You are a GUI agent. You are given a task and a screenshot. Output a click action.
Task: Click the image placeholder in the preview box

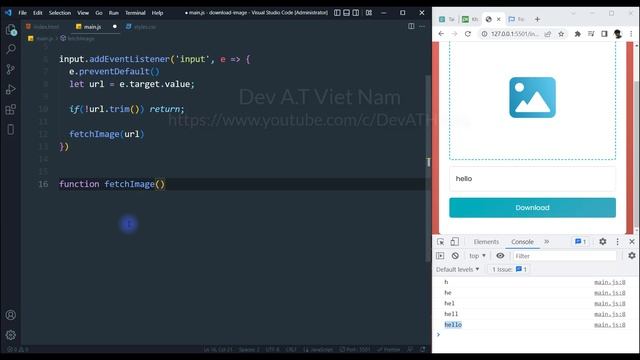[x=532, y=98]
